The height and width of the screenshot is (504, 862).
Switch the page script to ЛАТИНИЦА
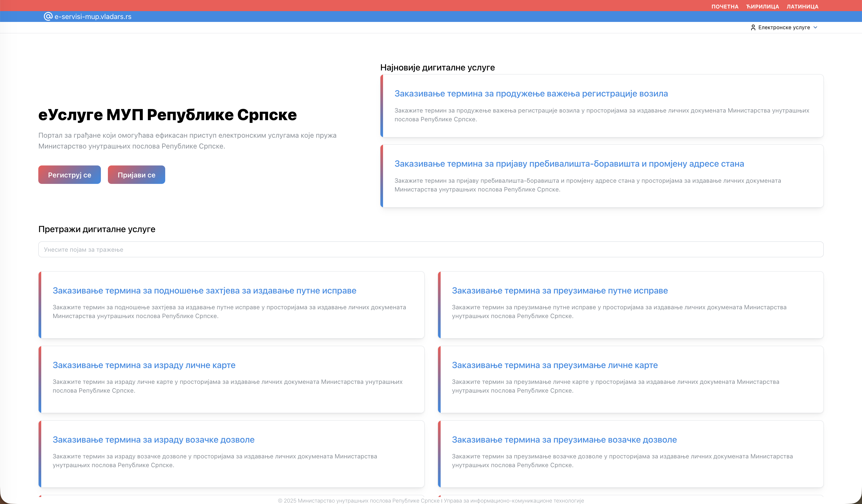(x=802, y=6)
